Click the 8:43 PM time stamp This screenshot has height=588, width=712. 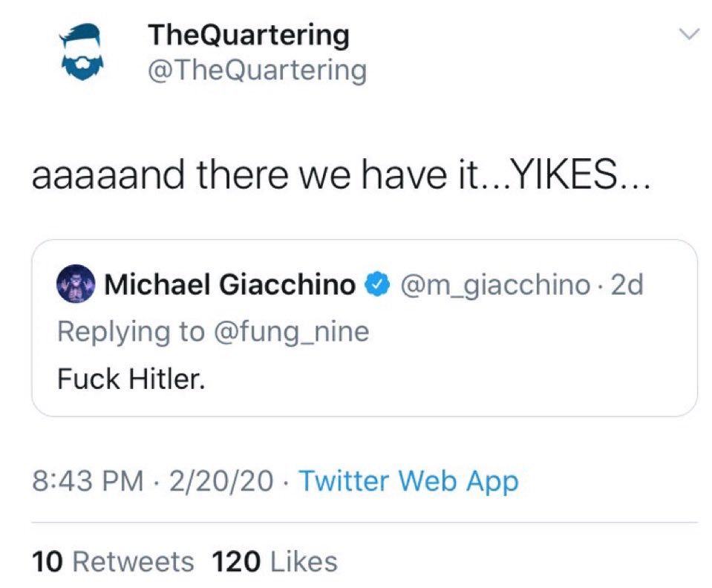pyautogui.click(x=87, y=481)
